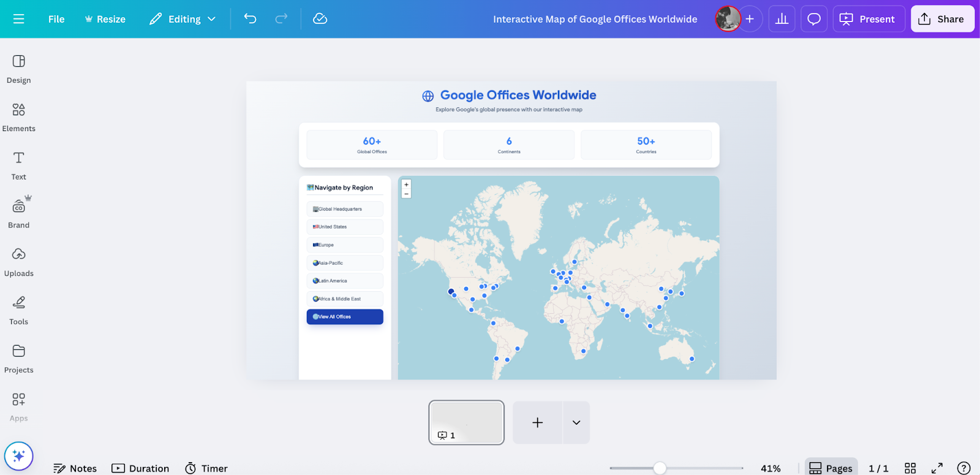Click the 50+ Countries card
980x475 pixels.
646,145
